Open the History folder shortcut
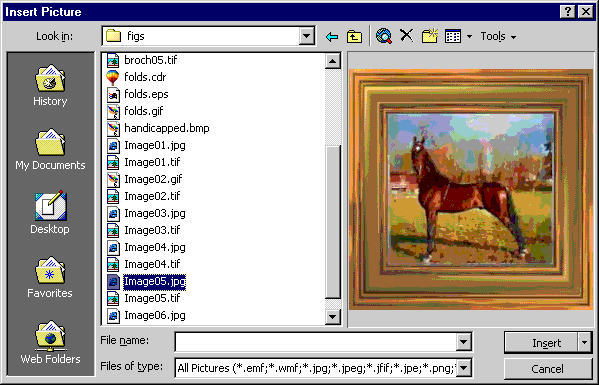 point(50,86)
